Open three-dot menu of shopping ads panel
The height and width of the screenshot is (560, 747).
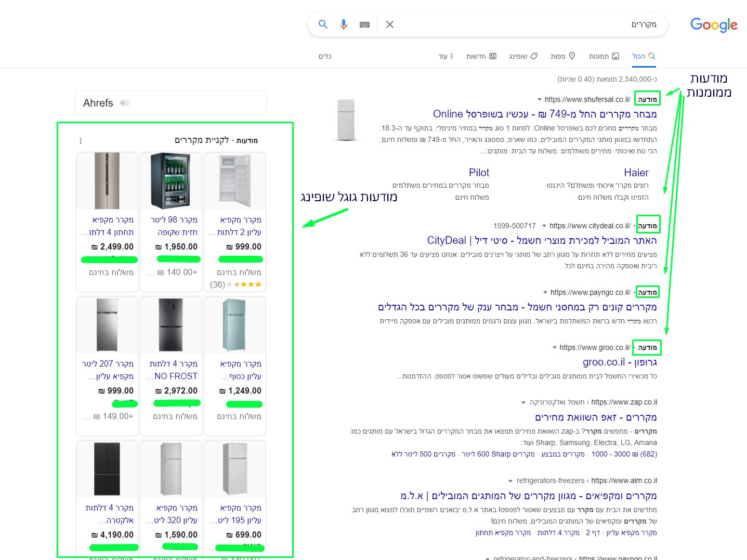click(x=80, y=141)
